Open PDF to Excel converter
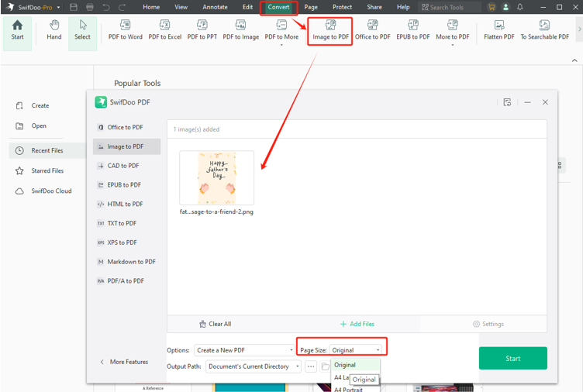Viewport: 583px width, 392px height. point(164,30)
